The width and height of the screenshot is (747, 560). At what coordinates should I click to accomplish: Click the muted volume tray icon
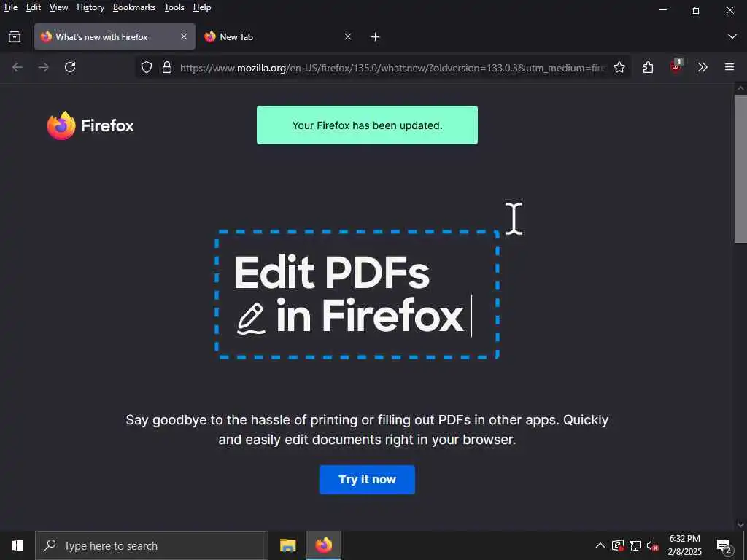(653, 545)
